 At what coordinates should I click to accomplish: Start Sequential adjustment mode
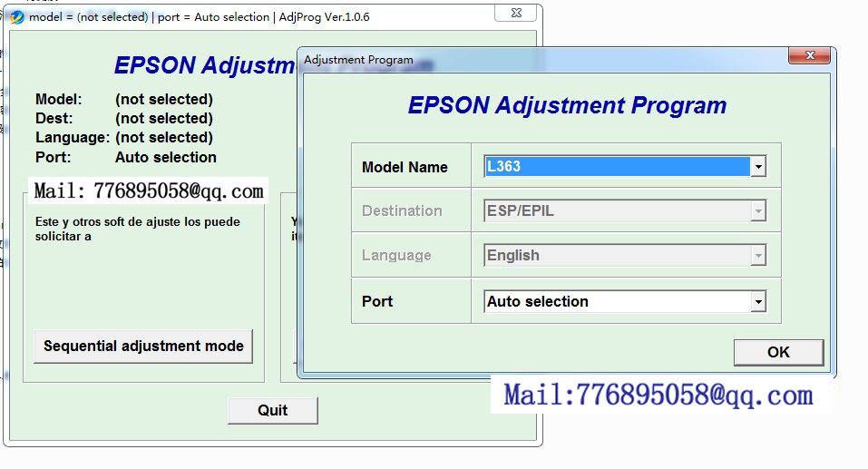click(x=143, y=346)
